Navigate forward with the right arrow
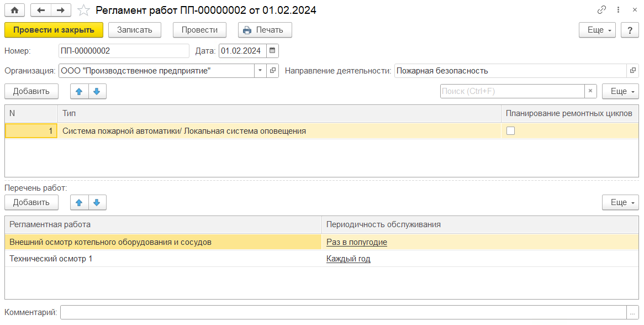644x325 pixels. click(61, 10)
